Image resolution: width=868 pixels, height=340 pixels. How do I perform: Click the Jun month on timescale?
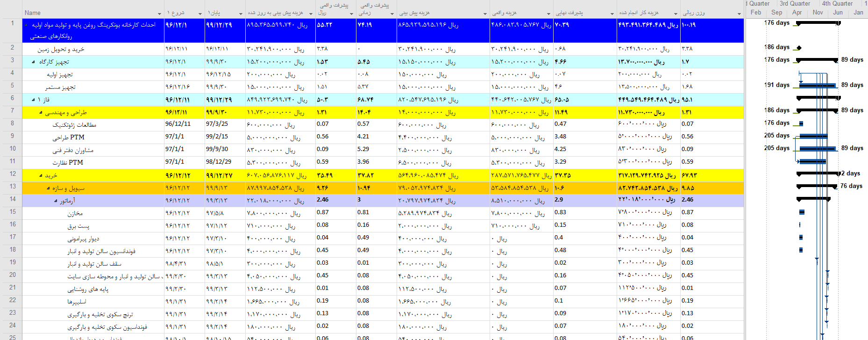click(x=838, y=13)
